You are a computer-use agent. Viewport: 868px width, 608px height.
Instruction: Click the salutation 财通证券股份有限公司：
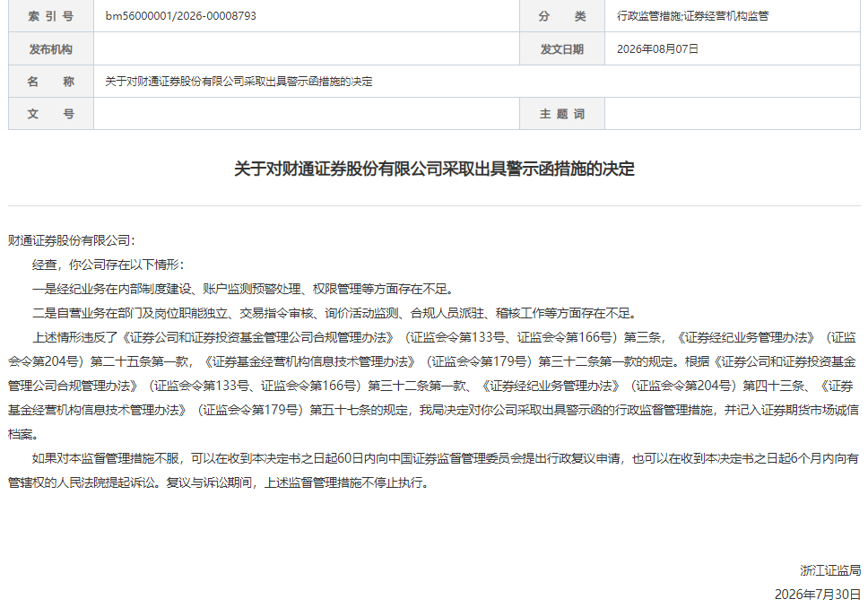coord(72,240)
